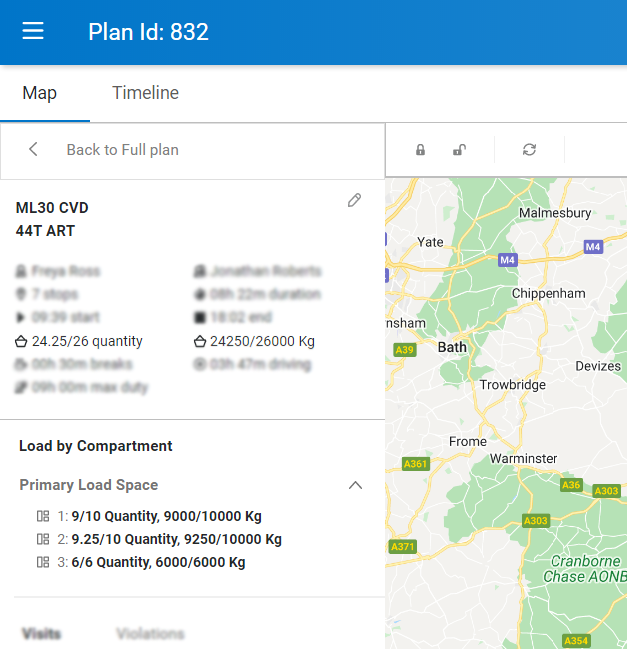Click Bath on the map
Screen dimensions: 627x649
[452, 347]
